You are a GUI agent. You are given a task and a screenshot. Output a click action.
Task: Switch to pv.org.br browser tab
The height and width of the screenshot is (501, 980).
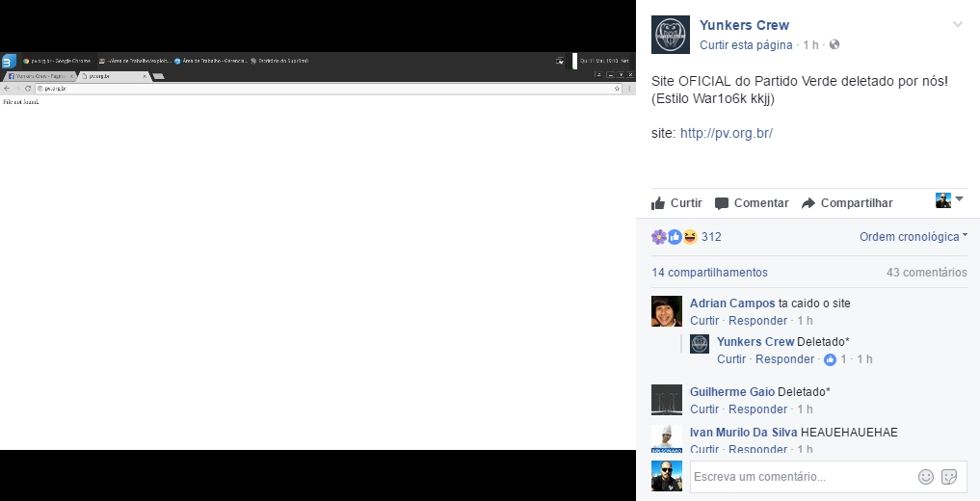114,76
